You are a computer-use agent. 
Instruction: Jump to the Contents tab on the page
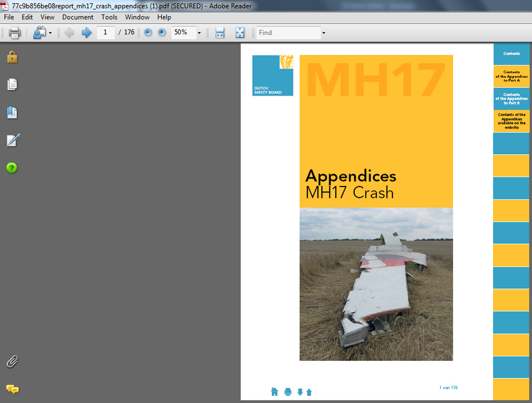pyautogui.click(x=512, y=54)
